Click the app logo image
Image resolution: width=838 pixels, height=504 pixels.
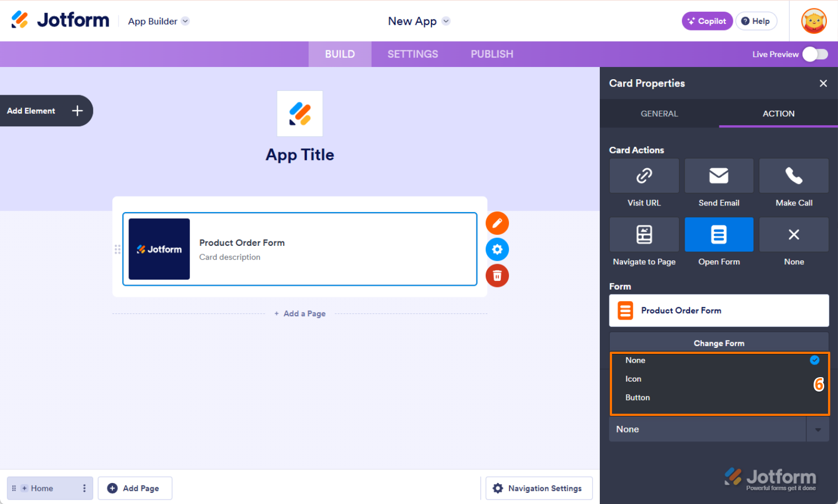click(300, 114)
